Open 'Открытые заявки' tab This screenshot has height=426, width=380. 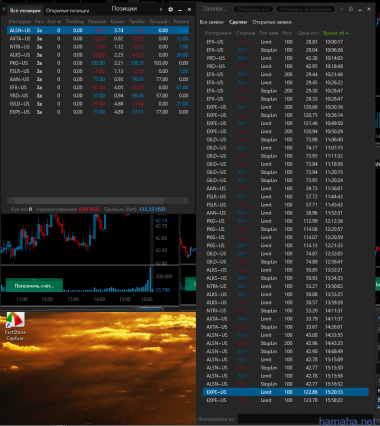coord(272,22)
